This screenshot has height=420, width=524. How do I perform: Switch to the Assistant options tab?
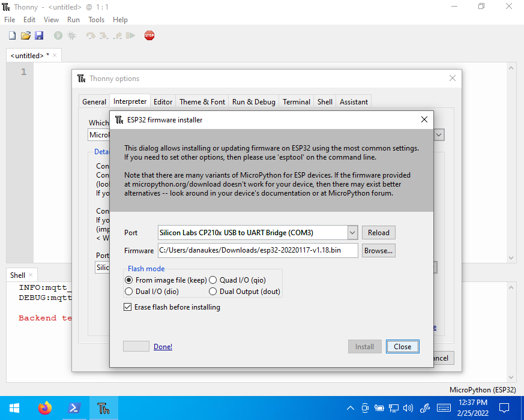coord(354,101)
